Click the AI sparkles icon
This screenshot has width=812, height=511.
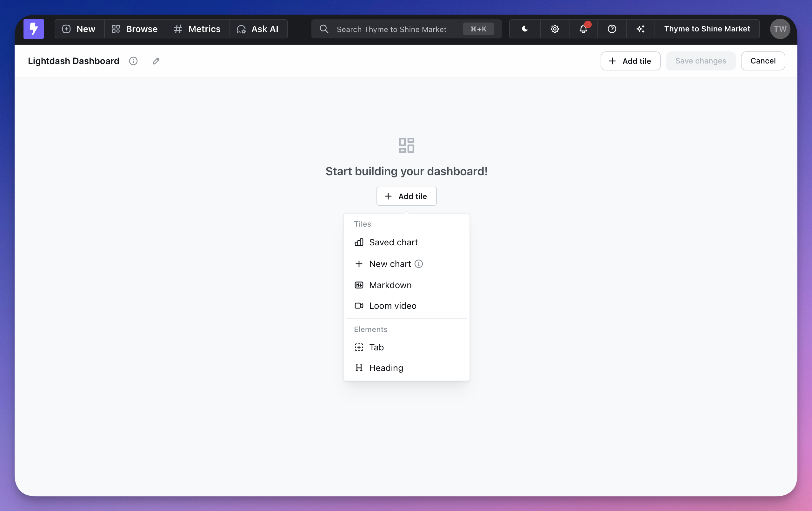tap(640, 29)
